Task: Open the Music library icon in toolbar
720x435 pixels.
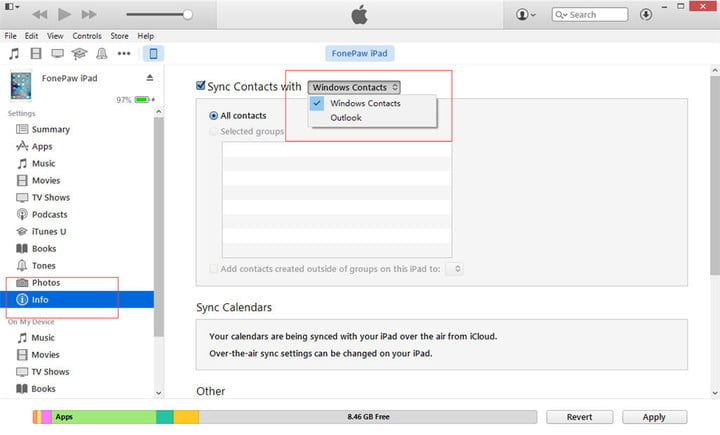Action: point(14,53)
